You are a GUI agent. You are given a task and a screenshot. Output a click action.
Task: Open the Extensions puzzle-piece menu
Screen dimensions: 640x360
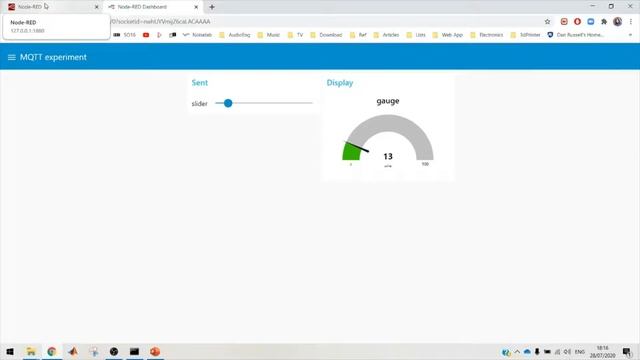604,22
